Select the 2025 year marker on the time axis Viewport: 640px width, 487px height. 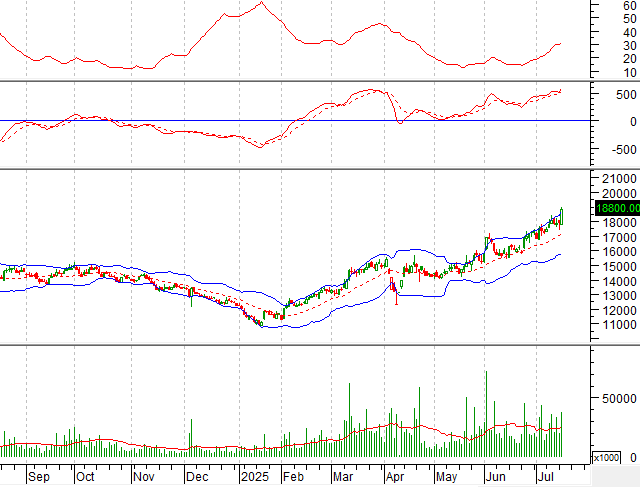253,478
